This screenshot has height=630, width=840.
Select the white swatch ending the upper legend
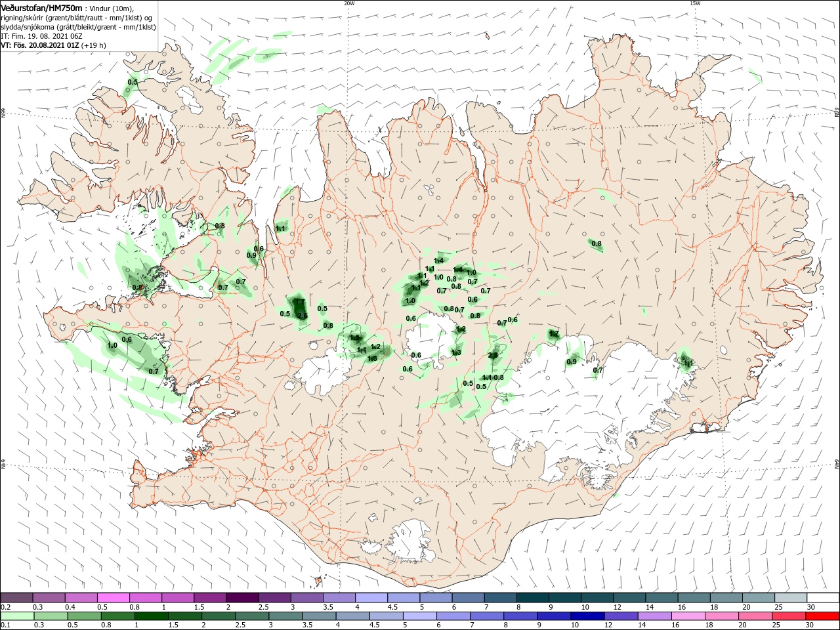coord(823,598)
